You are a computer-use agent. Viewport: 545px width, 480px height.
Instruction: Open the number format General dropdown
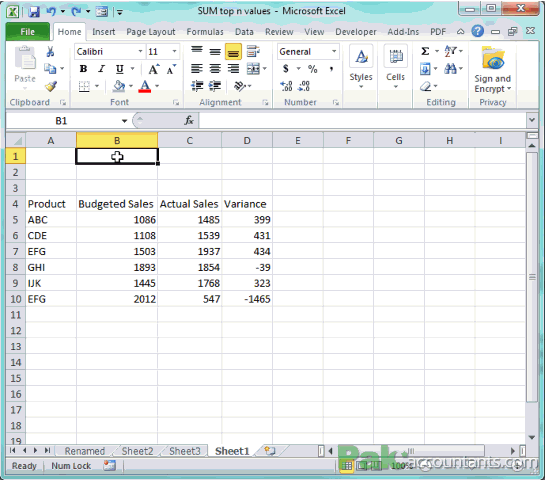(x=334, y=51)
